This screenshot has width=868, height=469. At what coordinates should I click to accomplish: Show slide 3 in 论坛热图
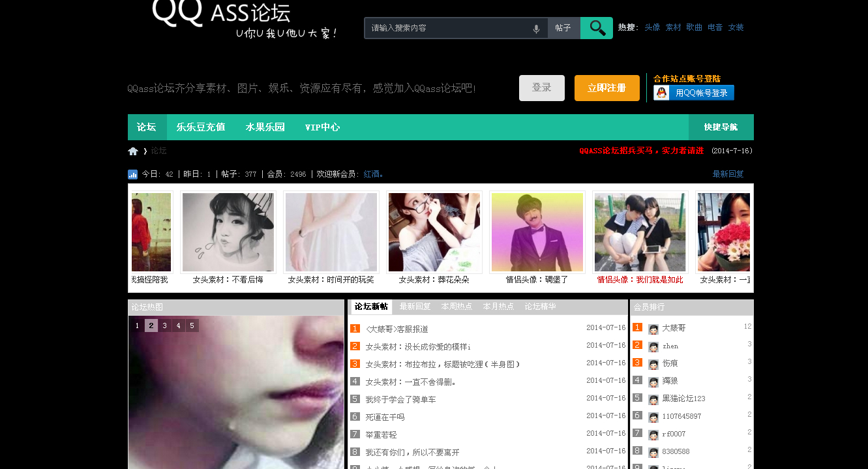(164, 325)
